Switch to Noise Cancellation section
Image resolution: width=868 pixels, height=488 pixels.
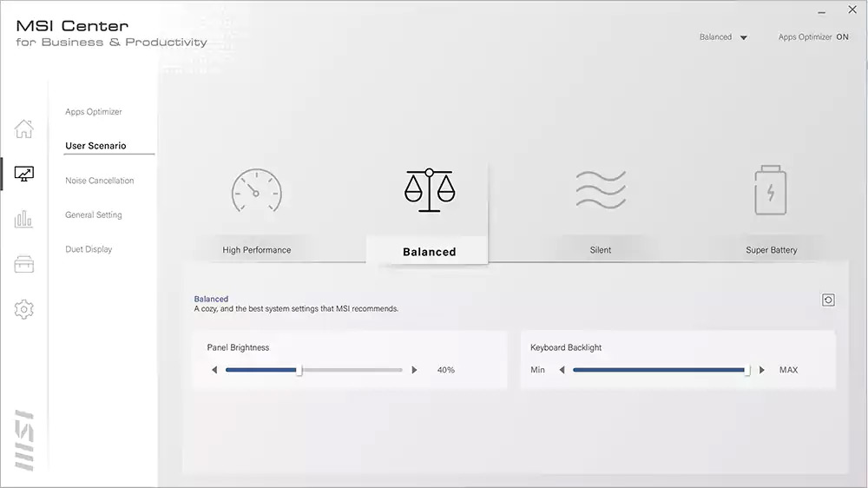pyautogui.click(x=100, y=181)
